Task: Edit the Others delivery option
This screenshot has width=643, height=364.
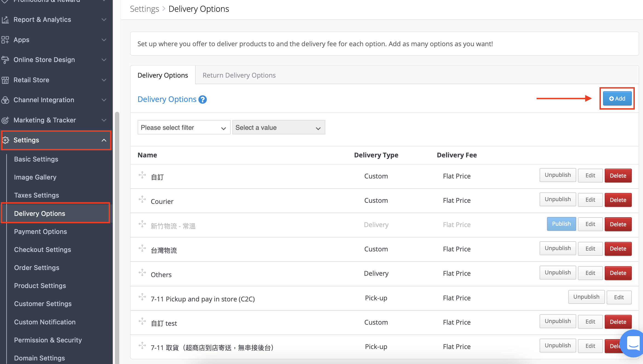Action: click(590, 273)
